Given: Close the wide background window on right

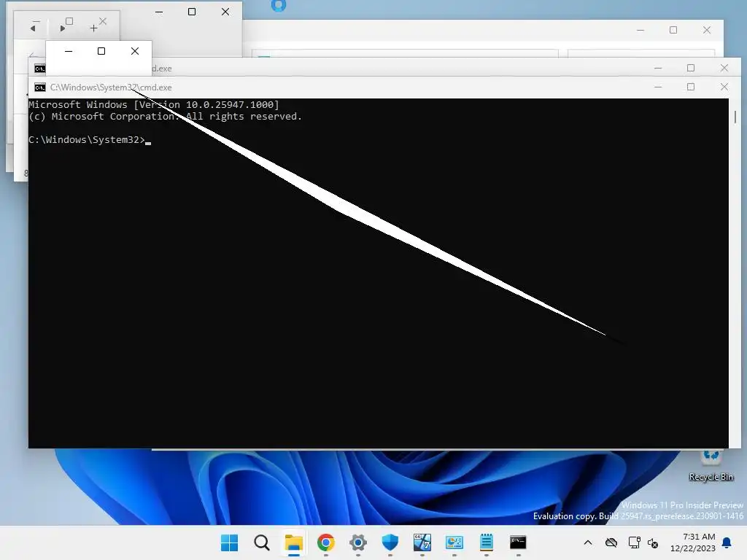Looking at the screenshot, I should tap(706, 30).
